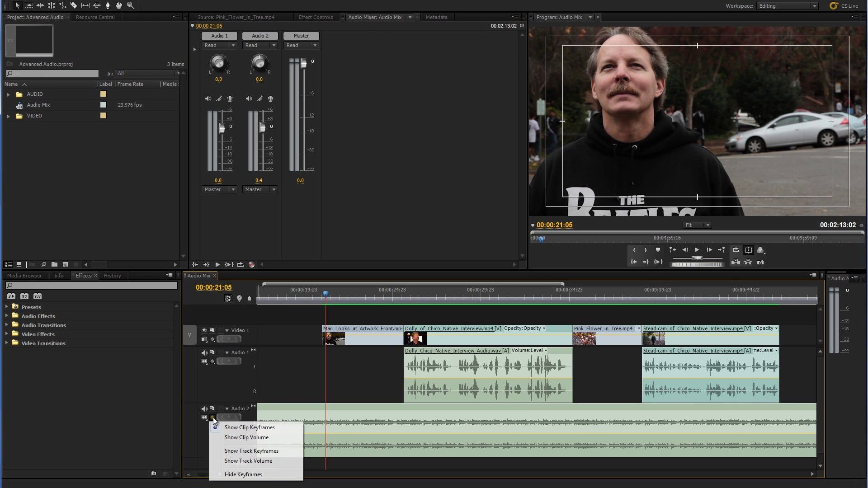The image size is (868, 488).
Task: Click the record button in Audio Mixer
Action: point(251,265)
